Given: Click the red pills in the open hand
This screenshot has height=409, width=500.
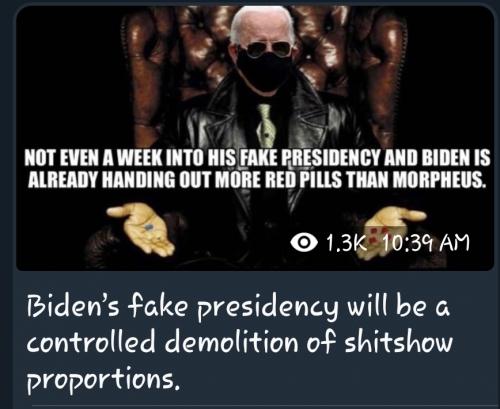Looking at the screenshot, I should [378, 232].
